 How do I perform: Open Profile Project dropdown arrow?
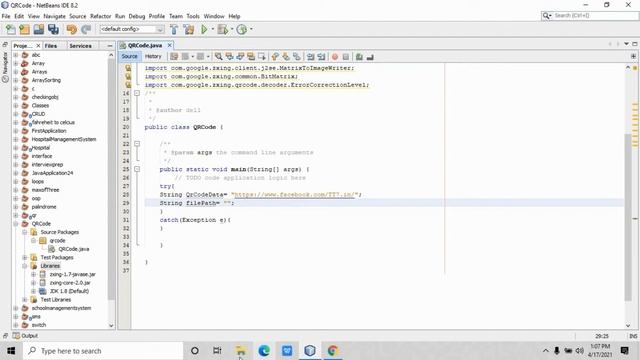point(251,29)
